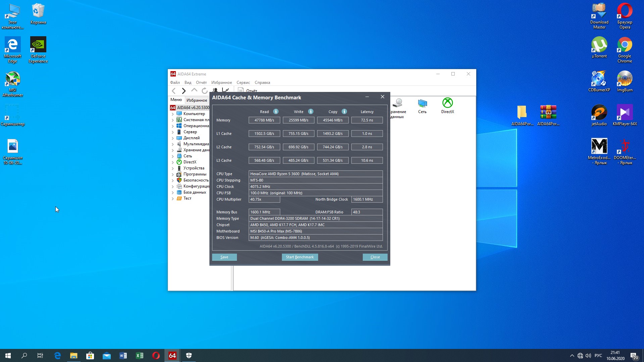Open the Вид menu

[188, 83]
